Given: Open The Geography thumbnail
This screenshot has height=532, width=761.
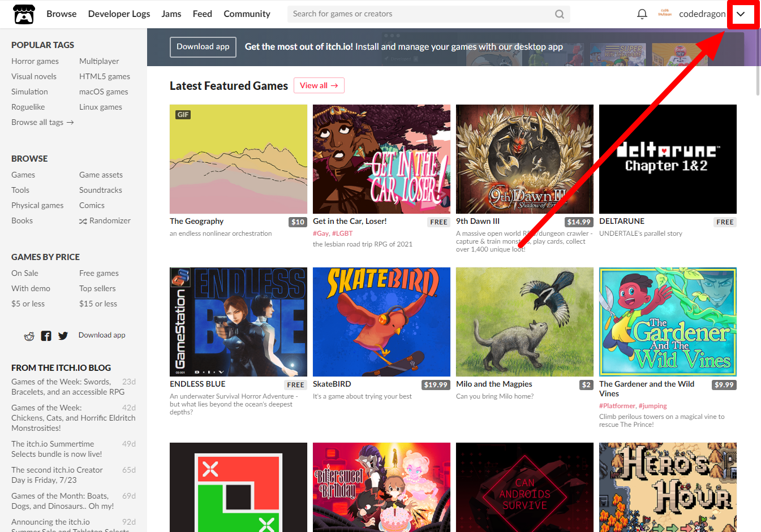Looking at the screenshot, I should [x=238, y=159].
